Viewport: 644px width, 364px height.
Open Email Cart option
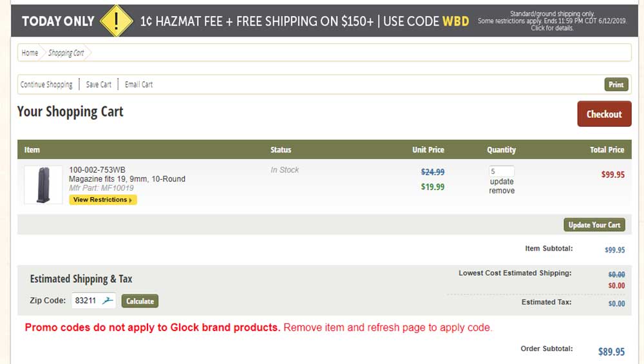(138, 84)
